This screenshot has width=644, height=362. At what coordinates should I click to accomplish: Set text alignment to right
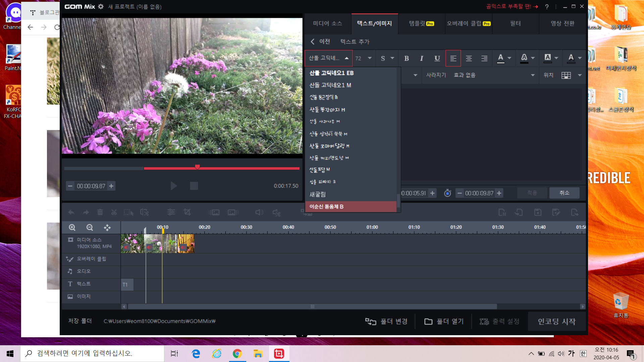tap(484, 58)
